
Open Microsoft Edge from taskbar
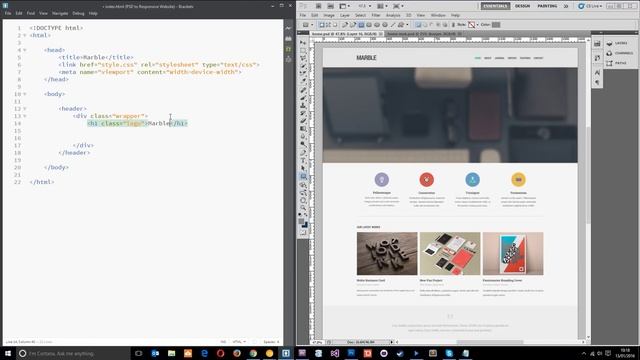(204, 353)
